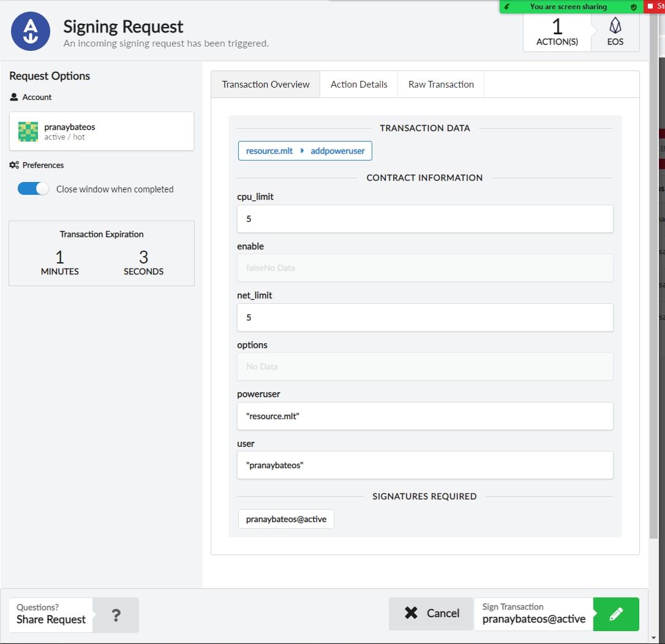Click the X icon on Cancel
The image size is (665, 644).
click(411, 613)
